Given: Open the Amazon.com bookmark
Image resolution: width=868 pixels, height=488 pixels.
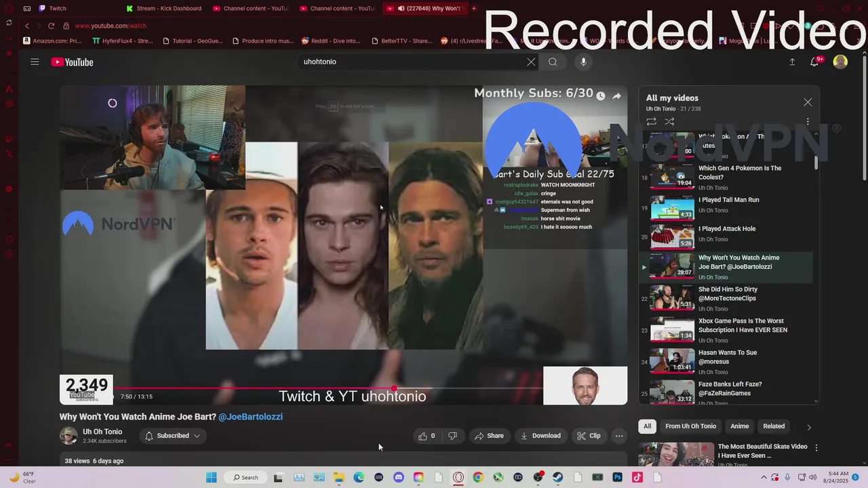Looking at the screenshot, I should pyautogui.click(x=52, y=41).
